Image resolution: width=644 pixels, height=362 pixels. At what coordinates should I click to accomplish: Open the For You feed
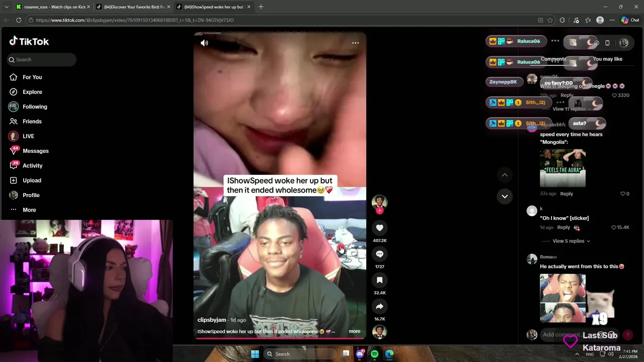(32, 77)
